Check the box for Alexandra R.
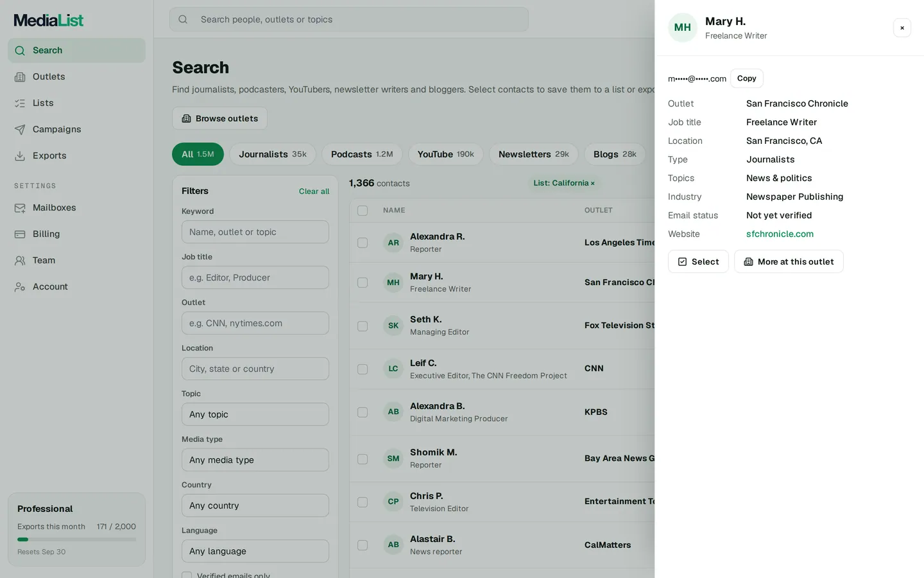The height and width of the screenshot is (578, 924). point(363,243)
